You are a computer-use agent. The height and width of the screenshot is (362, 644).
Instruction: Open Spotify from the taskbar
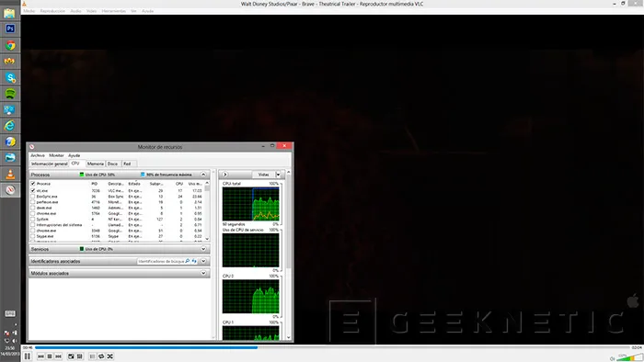(10, 94)
